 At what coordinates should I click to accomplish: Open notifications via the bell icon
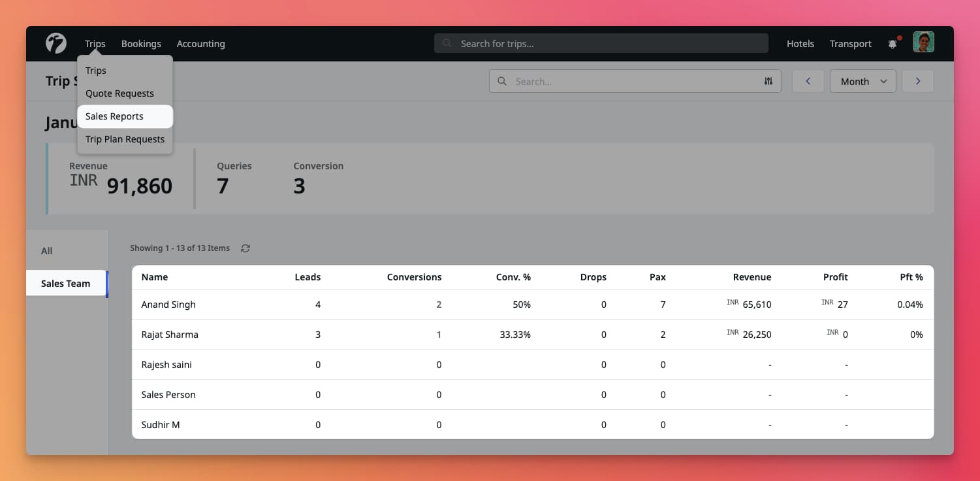893,43
